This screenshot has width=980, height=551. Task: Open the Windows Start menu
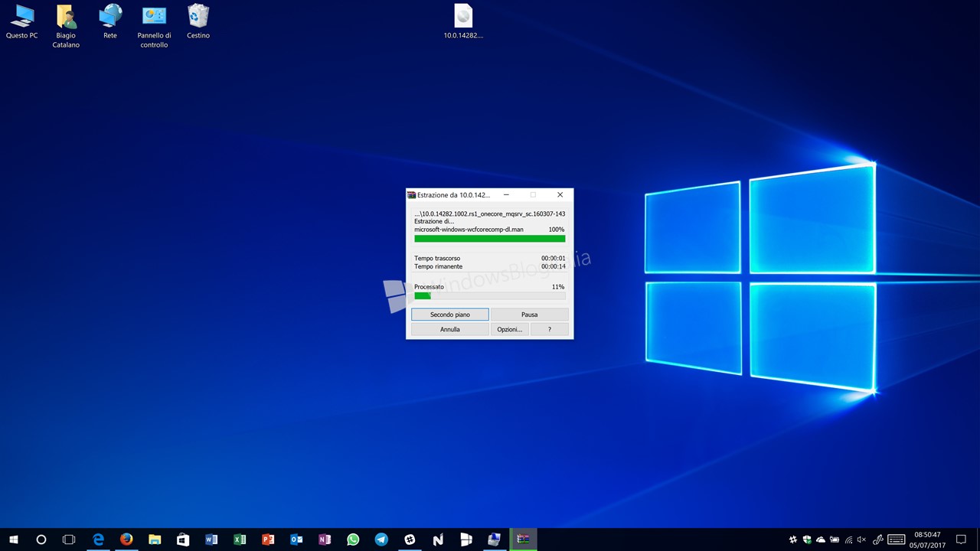pyautogui.click(x=13, y=540)
